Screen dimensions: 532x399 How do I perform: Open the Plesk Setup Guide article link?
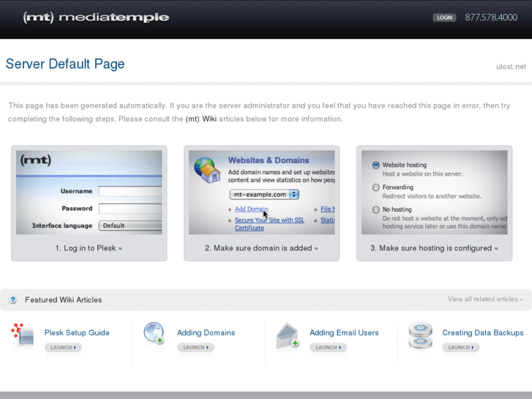click(x=77, y=333)
